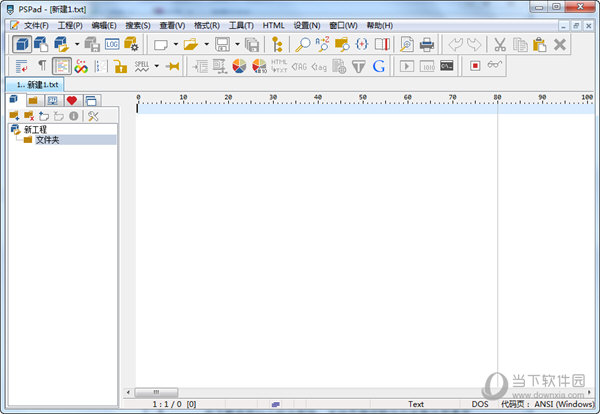The image size is (600, 414).
Task: Click the printer icon
Action: (x=427, y=44)
